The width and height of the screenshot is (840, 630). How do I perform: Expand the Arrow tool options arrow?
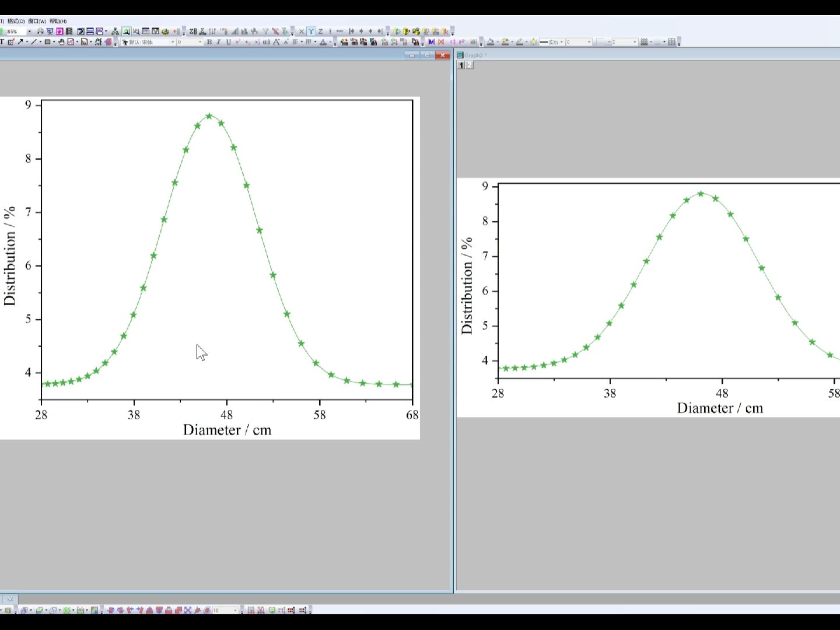point(27,42)
